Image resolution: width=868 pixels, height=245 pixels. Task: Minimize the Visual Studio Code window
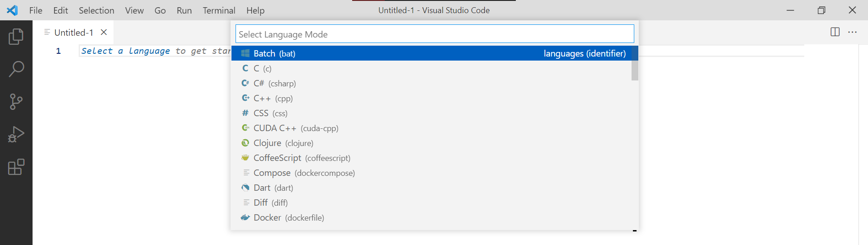coord(790,10)
